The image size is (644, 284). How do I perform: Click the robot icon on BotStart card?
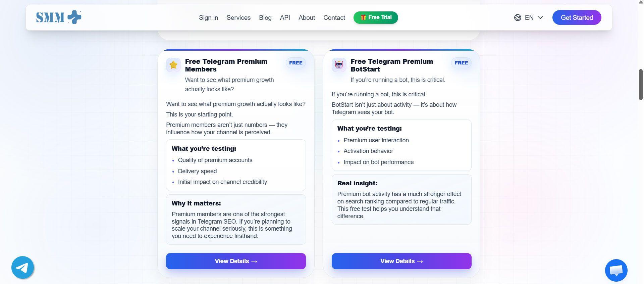(x=339, y=65)
